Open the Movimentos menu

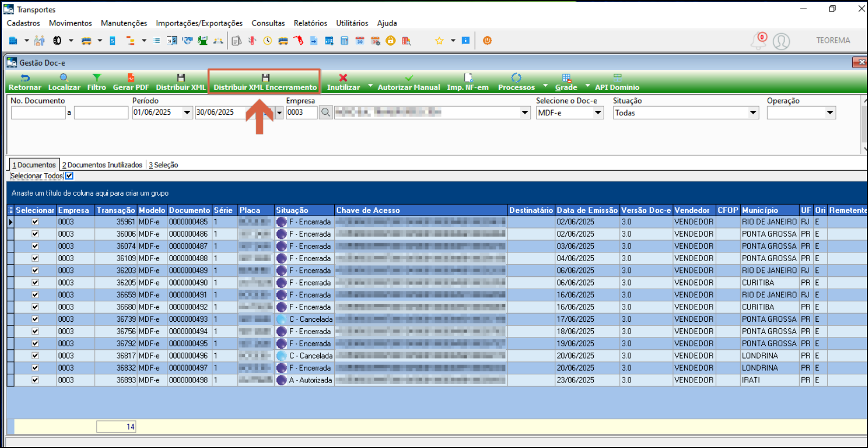coord(70,23)
